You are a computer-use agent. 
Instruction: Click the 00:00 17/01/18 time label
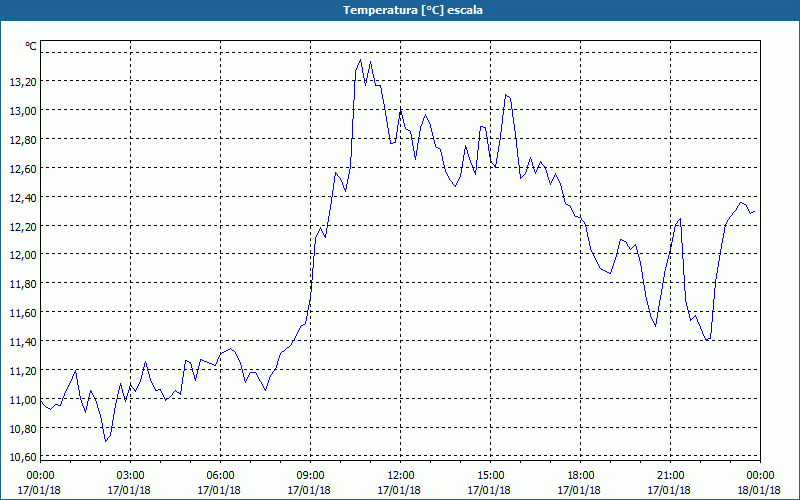[x=40, y=483]
